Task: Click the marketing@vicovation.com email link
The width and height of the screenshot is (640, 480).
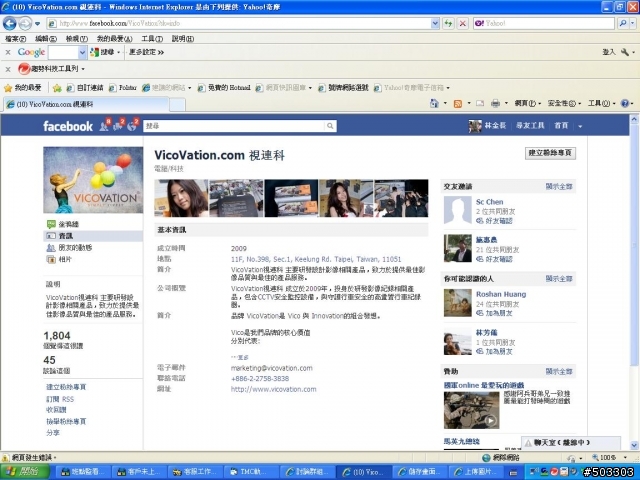Action: point(271,368)
